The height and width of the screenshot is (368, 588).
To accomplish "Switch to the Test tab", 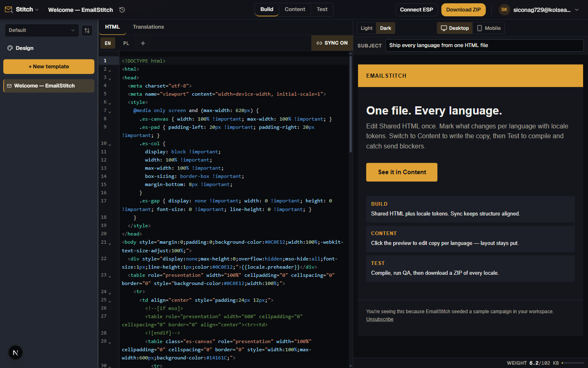I will pyautogui.click(x=322, y=9).
